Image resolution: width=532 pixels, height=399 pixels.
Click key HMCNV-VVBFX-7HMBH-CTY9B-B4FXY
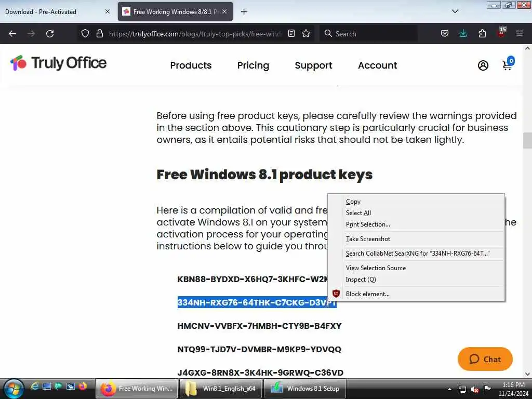259,326
